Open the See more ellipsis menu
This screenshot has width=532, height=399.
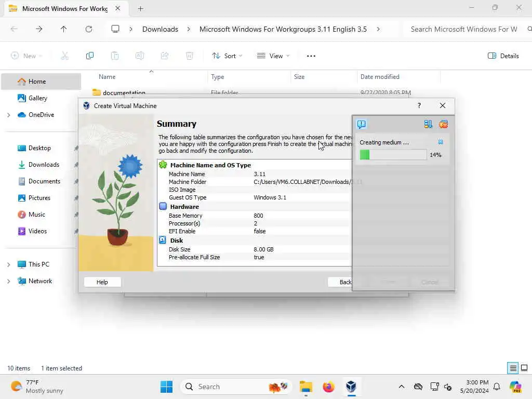pyautogui.click(x=311, y=56)
